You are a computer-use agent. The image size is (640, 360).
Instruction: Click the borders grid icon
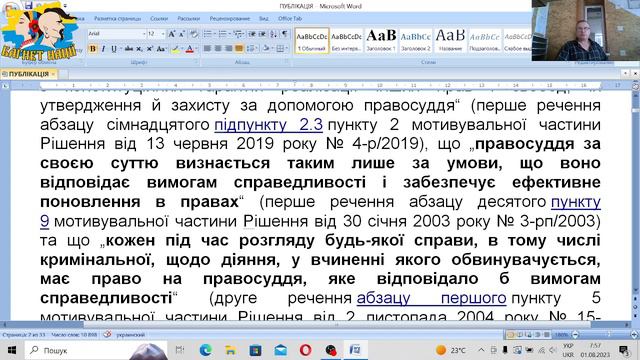click(x=280, y=49)
